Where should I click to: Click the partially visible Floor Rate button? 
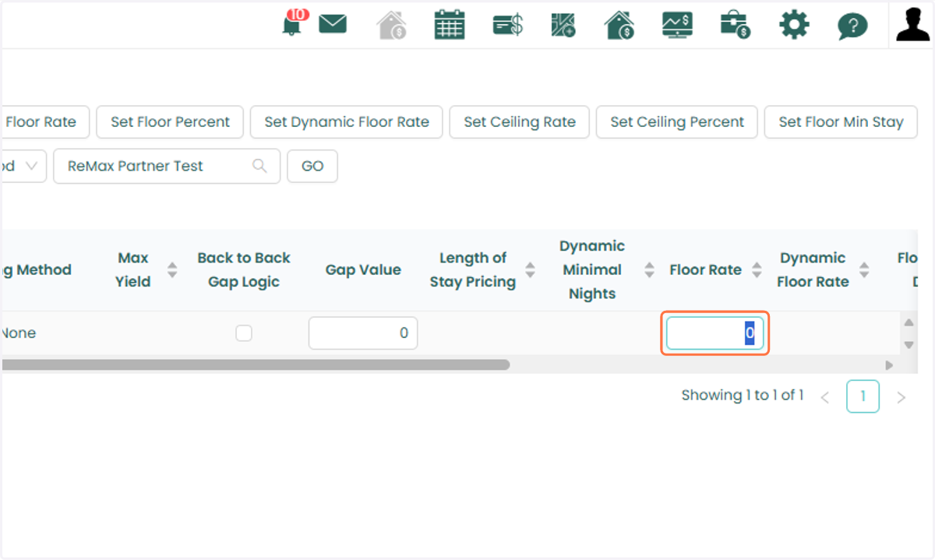[44, 122]
